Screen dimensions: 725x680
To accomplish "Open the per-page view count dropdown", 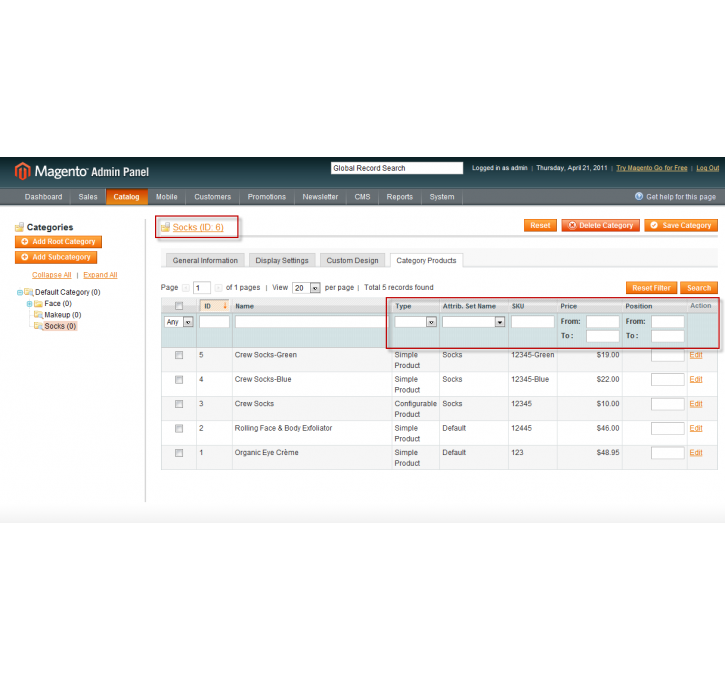I will point(306,288).
